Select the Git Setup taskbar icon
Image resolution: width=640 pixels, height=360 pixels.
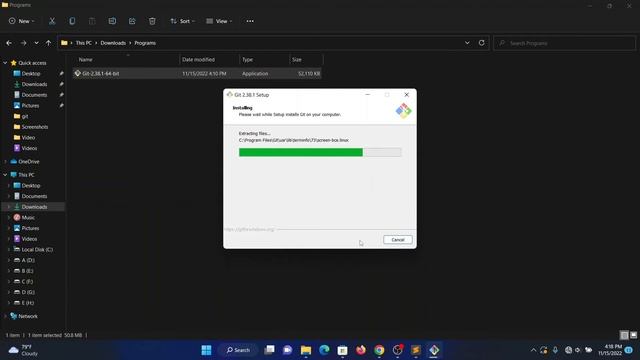click(x=434, y=350)
